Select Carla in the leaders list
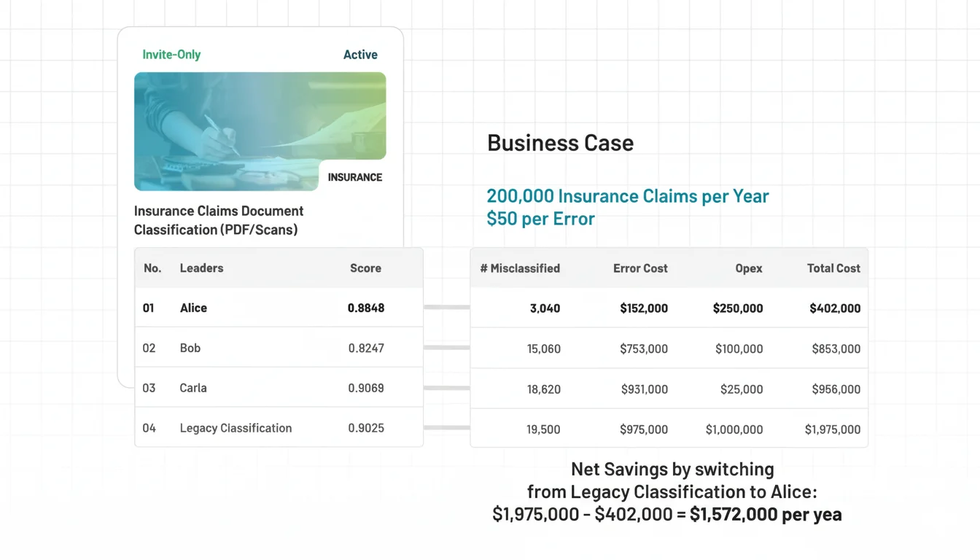Image resolution: width=980 pixels, height=560 pixels. click(x=193, y=388)
